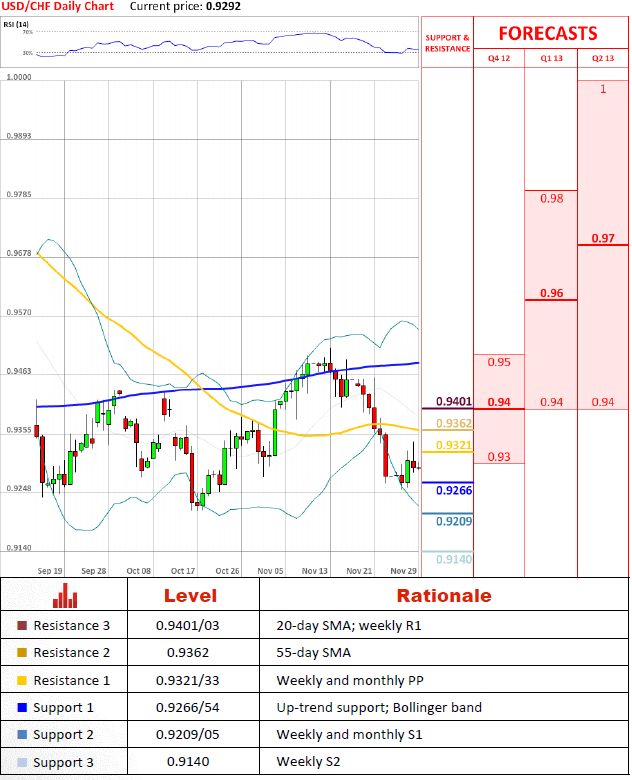Click the Resistance 1 yellow color square
The width and height of the screenshot is (632, 780).
point(22,680)
